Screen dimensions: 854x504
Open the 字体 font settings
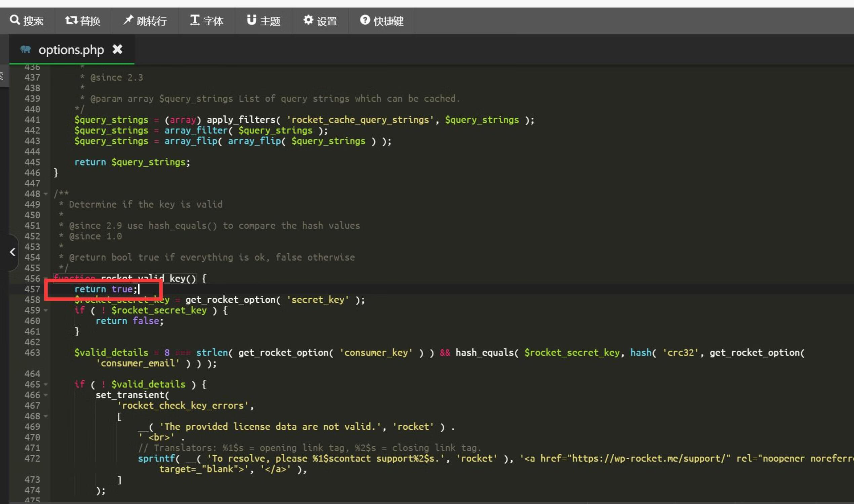[x=207, y=21]
